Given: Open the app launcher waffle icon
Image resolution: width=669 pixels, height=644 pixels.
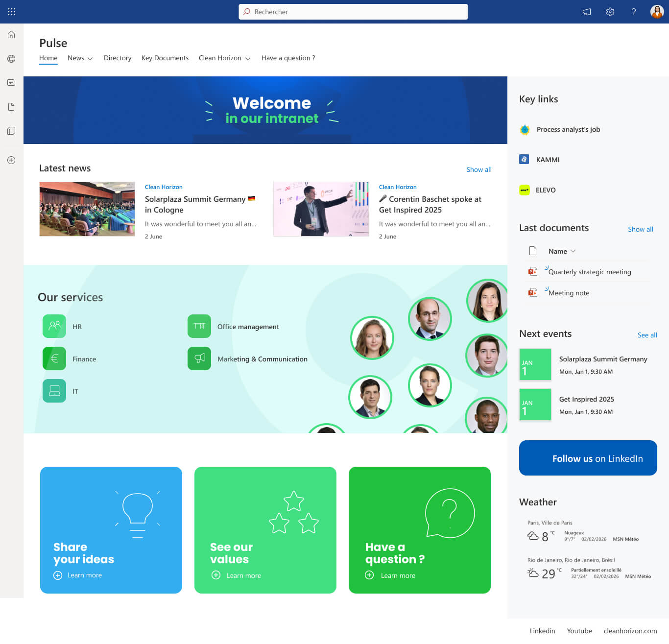Looking at the screenshot, I should (x=12, y=12).
